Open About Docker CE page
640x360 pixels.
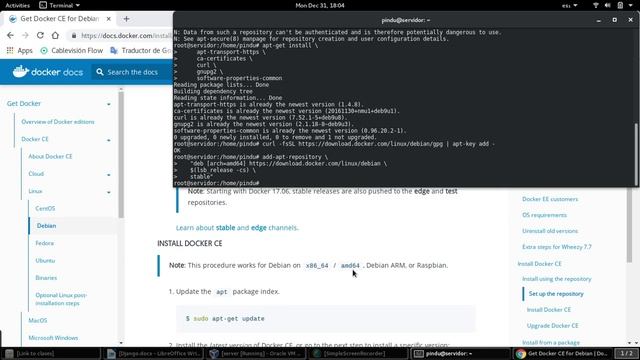click(50, 156)
